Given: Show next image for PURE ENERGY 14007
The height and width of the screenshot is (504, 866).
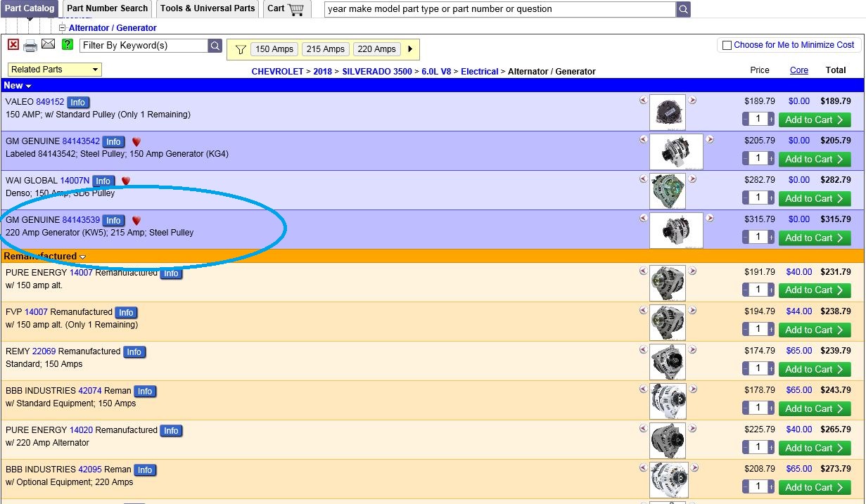Looking at the screenshot, I should 692,271.
